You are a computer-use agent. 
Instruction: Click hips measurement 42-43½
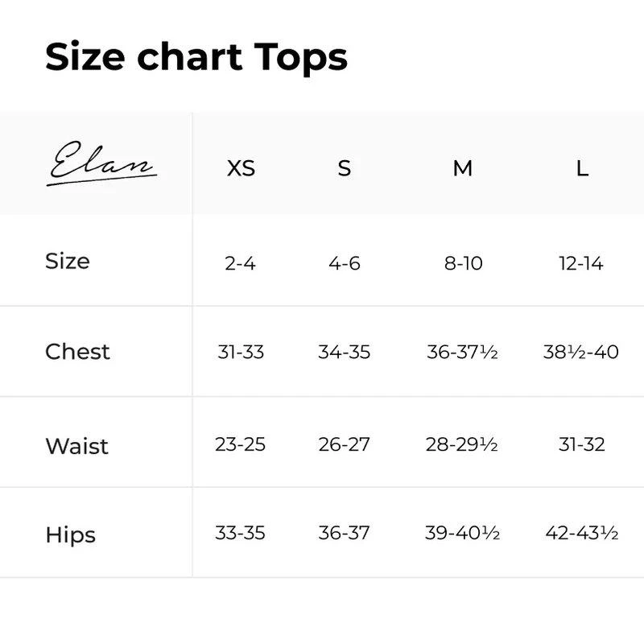pos(581,533)
